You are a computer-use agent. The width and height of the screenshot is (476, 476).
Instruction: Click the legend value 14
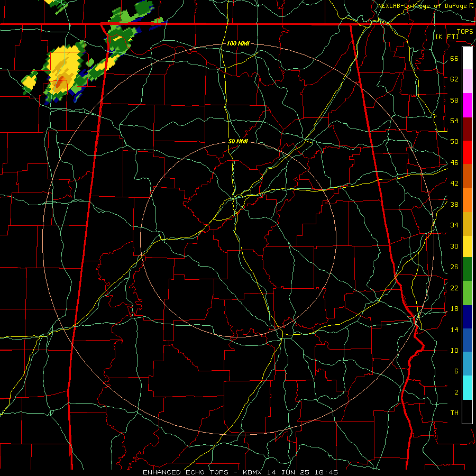point(454,329)
